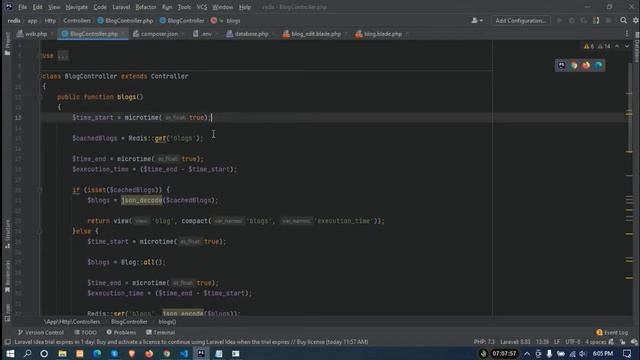Open IDE settings gear icon

click(x=636, y=20)
